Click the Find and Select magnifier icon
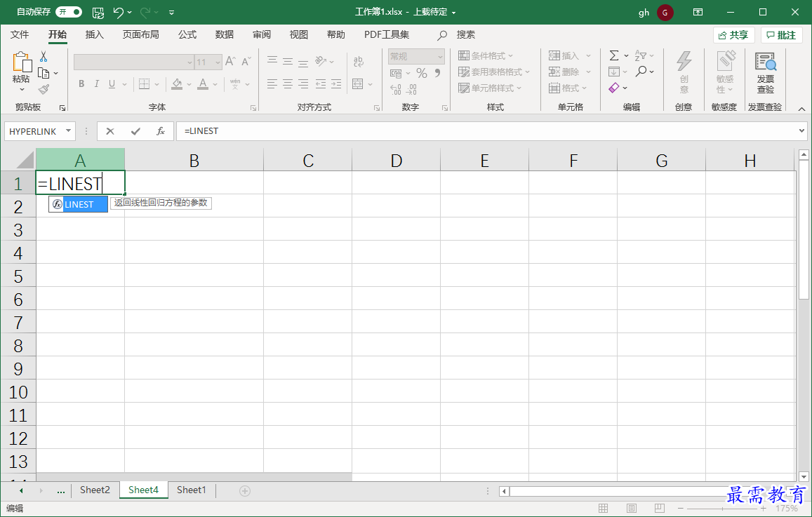 point(641,72)
